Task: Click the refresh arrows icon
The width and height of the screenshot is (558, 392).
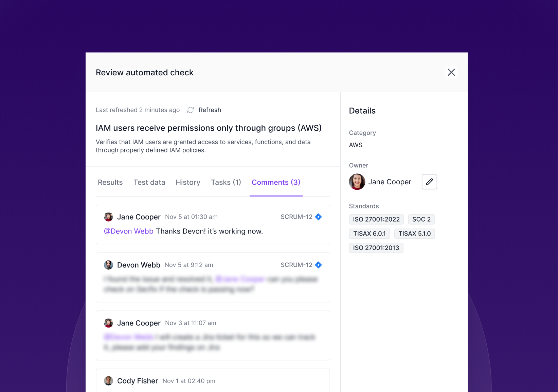Action: click(191, 110)
